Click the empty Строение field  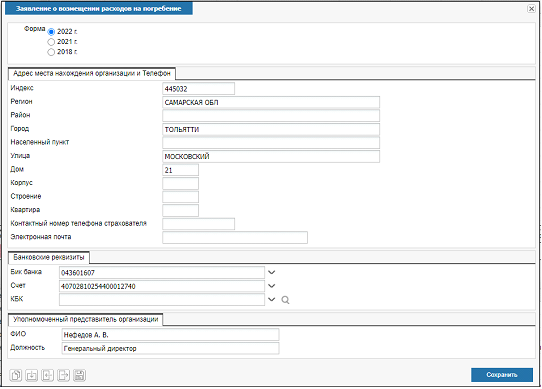[x=180, y=197]
